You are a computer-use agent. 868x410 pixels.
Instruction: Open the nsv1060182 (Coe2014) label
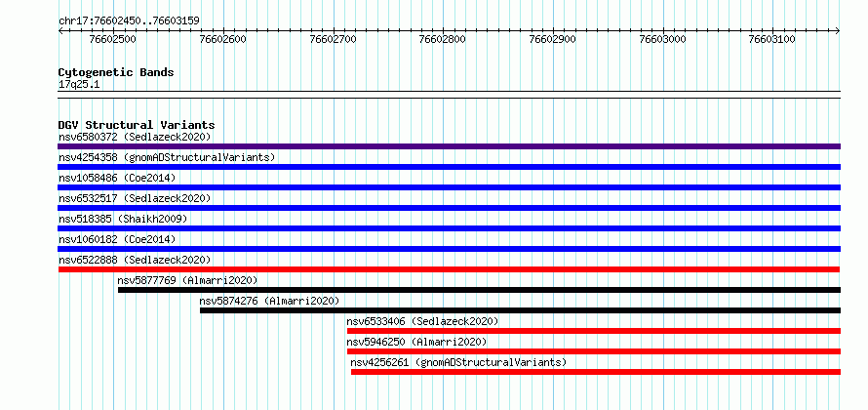pyautogui.click(x=117, y=239)
